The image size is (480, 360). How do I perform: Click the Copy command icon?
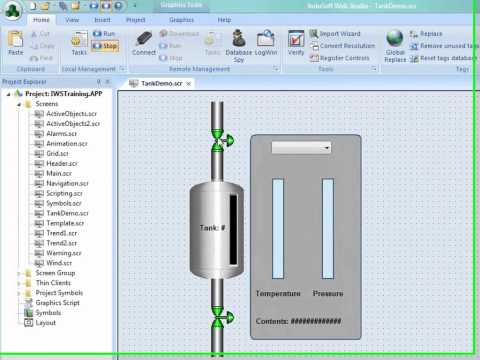[x=34, y=46]
